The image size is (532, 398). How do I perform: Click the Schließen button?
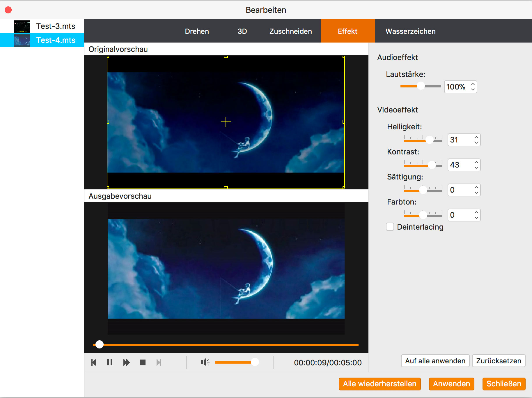point(504,384)
